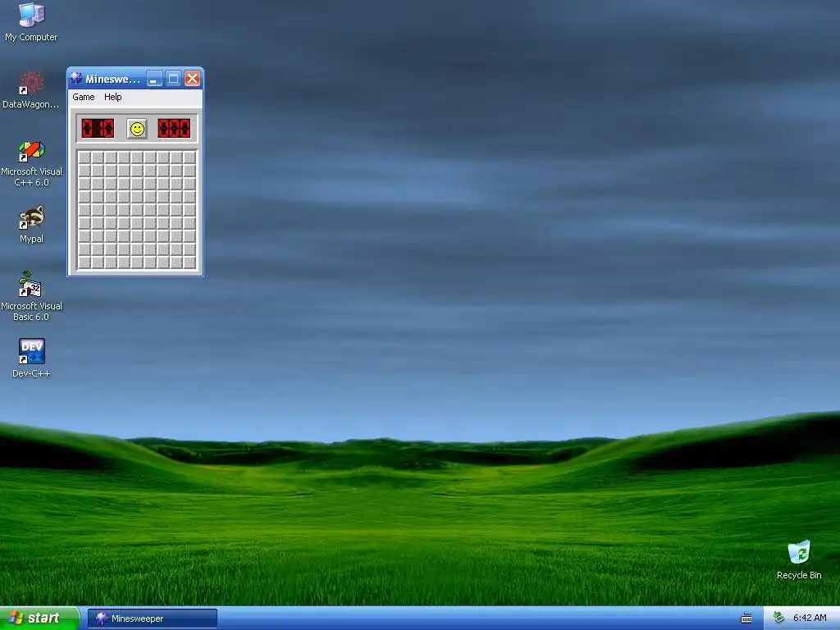
Task: Close the Minesweeper window
Action: pyautogui.click(x=192, y=79)
